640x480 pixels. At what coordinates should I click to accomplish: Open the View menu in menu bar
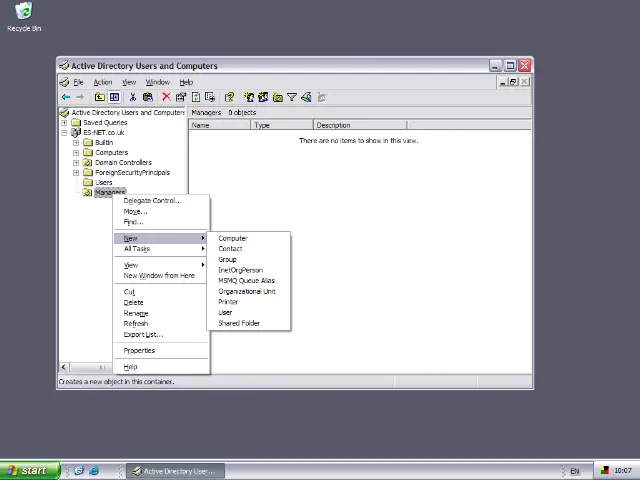pos(129,82)
